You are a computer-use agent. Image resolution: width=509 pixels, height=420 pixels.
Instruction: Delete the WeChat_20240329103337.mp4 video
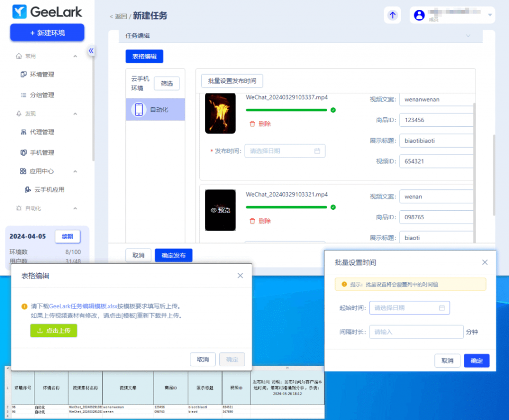pyautogui.click(x=260, y=124)
